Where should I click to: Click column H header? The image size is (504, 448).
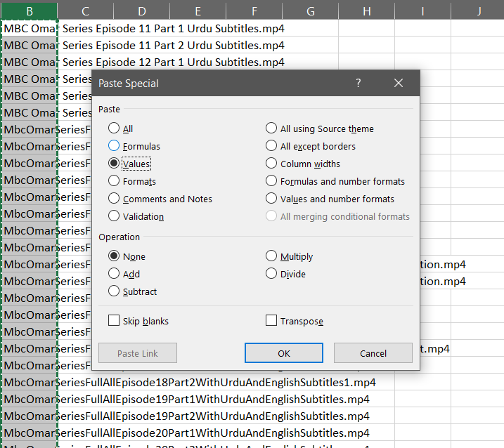366,11
